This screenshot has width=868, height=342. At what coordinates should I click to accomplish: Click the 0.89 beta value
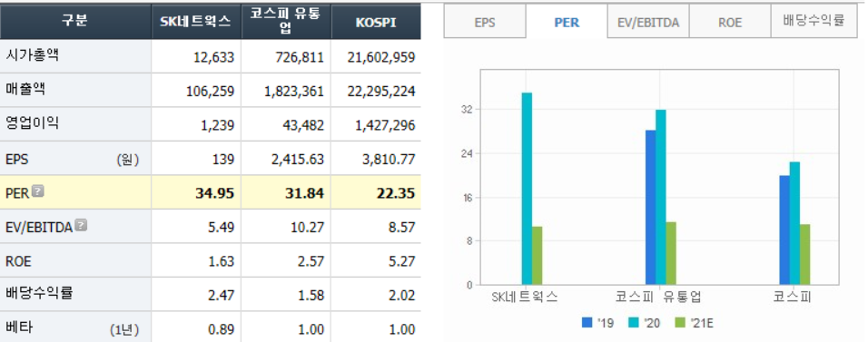tap(221, 329)
